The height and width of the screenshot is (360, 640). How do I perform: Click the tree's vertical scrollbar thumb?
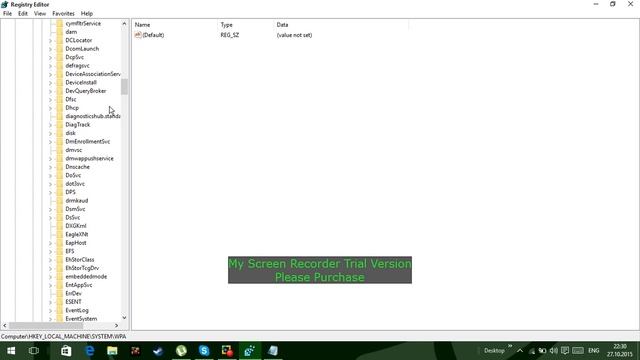124,87
